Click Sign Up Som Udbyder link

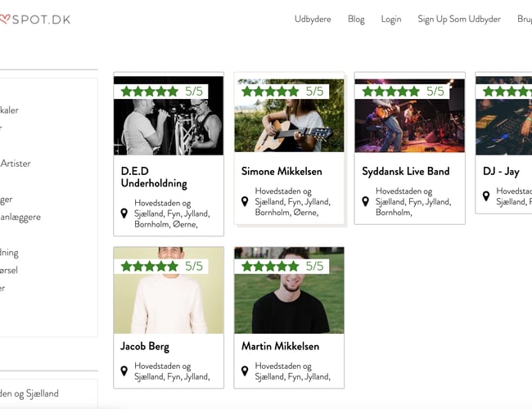pyautogui.click(x=458, y=19)
